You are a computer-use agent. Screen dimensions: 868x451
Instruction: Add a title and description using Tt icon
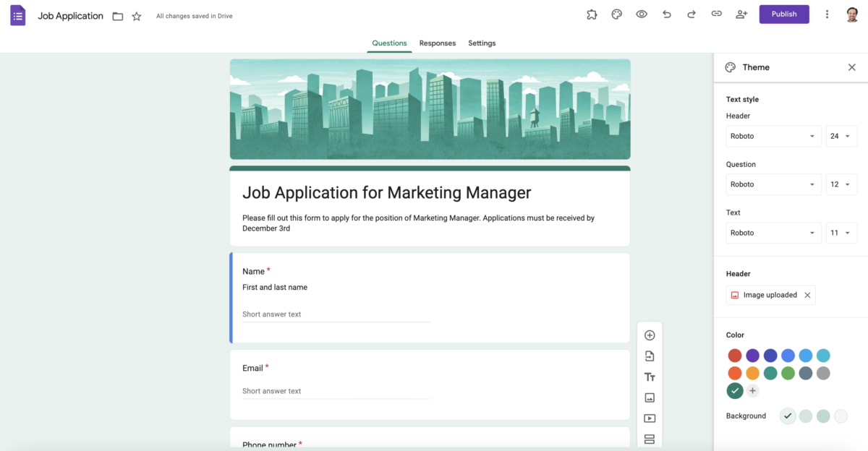pyautogui.click(x=649, y=377)
